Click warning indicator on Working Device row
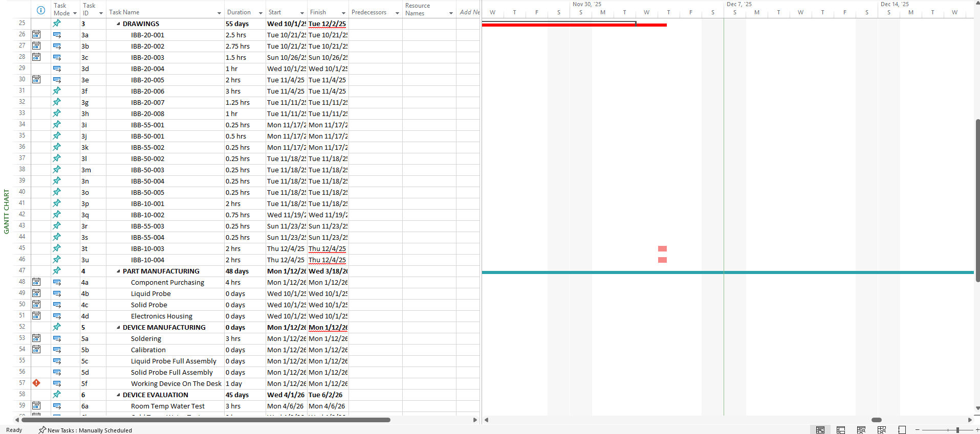Viewport: 980px width, 434px height. (x=36, y=383)
